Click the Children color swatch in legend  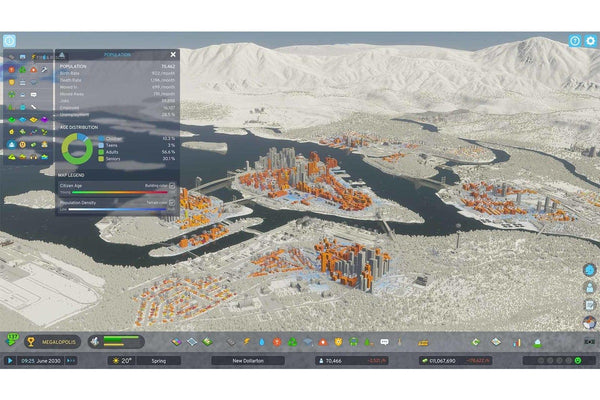click(101, 139)
